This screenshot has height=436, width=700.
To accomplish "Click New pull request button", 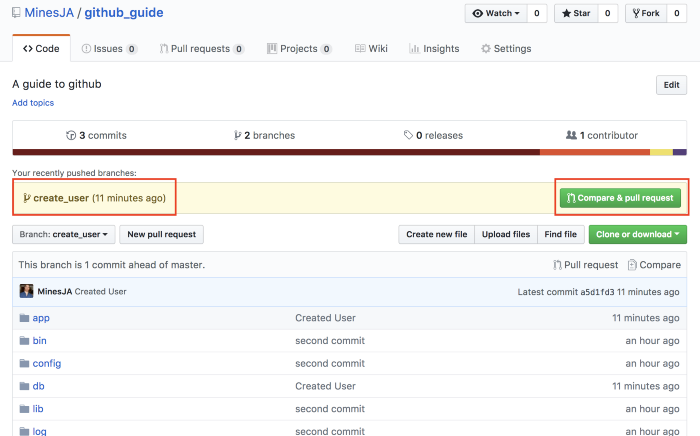I will pyautogui.click(x=162, y=234).
